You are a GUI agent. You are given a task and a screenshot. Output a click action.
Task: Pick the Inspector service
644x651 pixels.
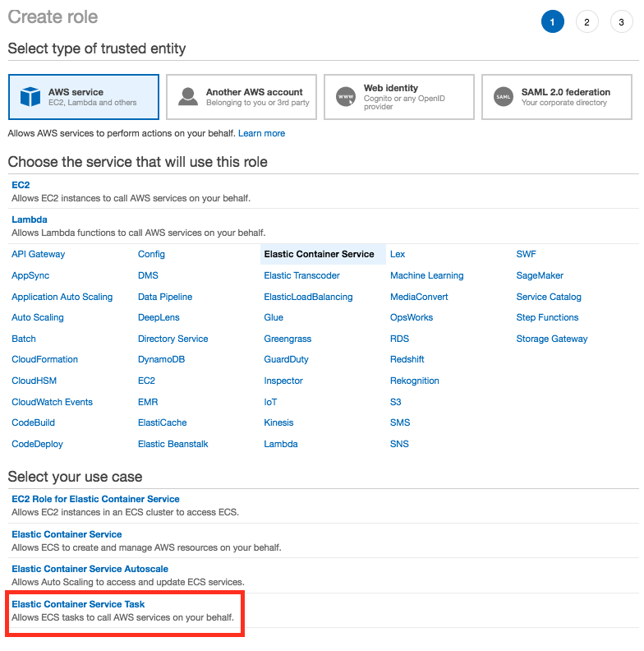[x=283, y=381]
